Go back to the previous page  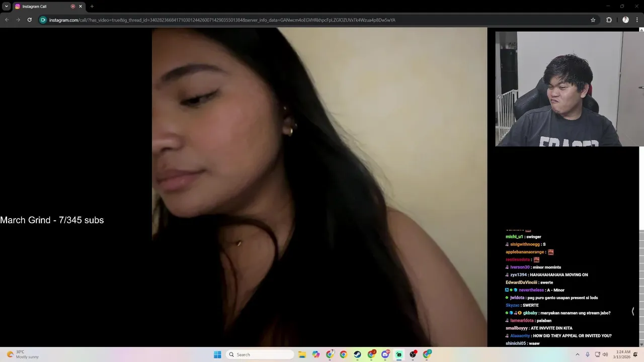[x=7, y=20]
